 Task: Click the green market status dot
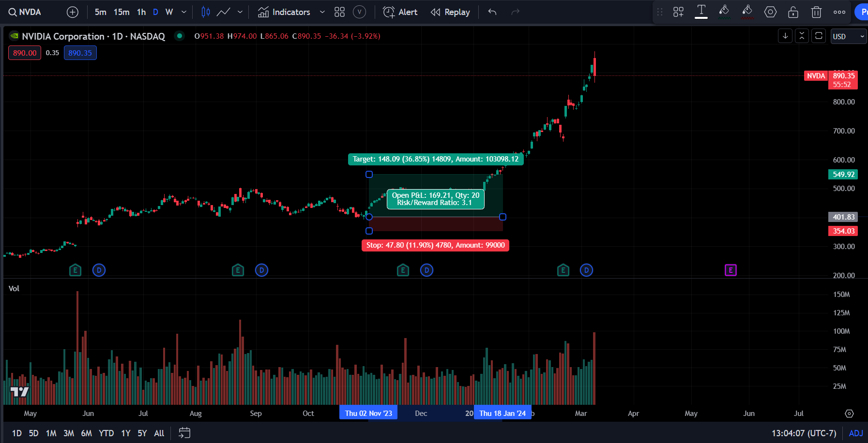tap(180, 36)
